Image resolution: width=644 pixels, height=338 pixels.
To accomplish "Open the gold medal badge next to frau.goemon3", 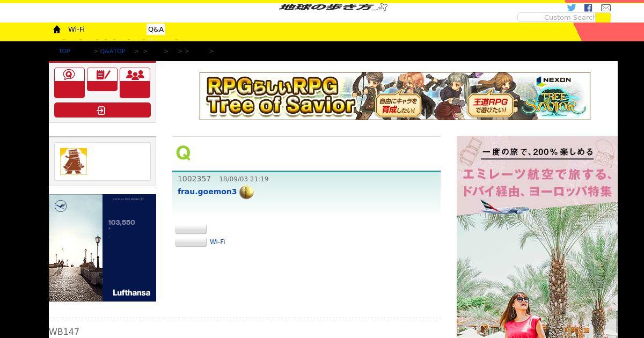I will [246, 192].
